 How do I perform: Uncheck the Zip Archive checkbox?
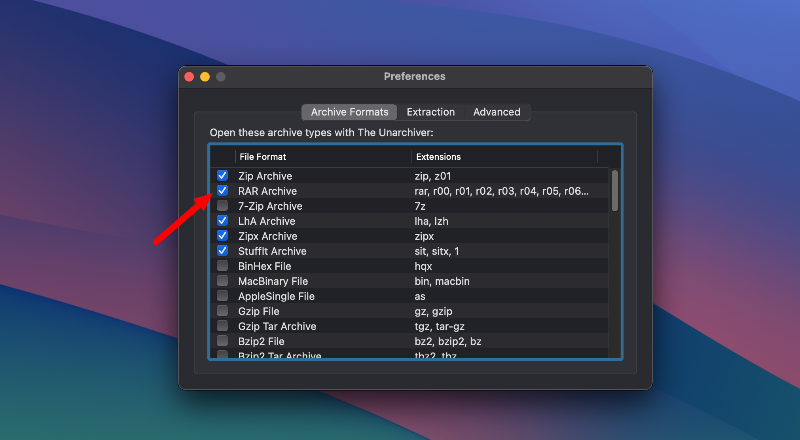pos(222,176)
